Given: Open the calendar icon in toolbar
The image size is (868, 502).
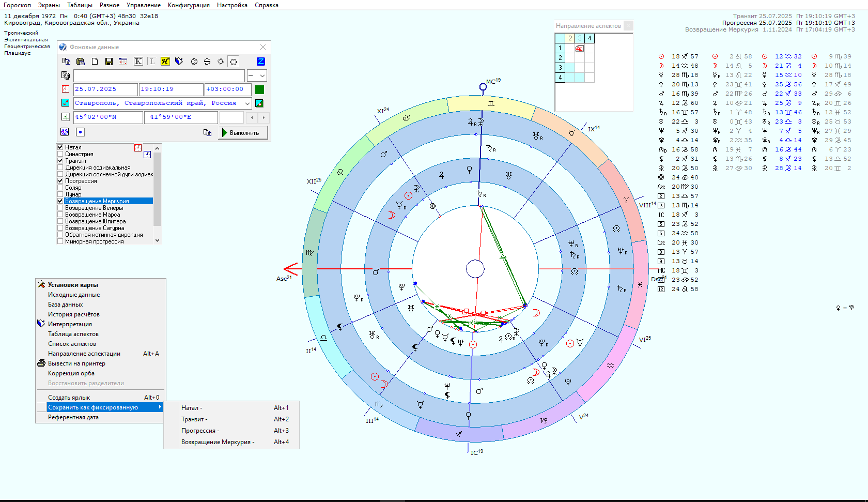Looking at the screenshot, I should click(x=123, y=62).
